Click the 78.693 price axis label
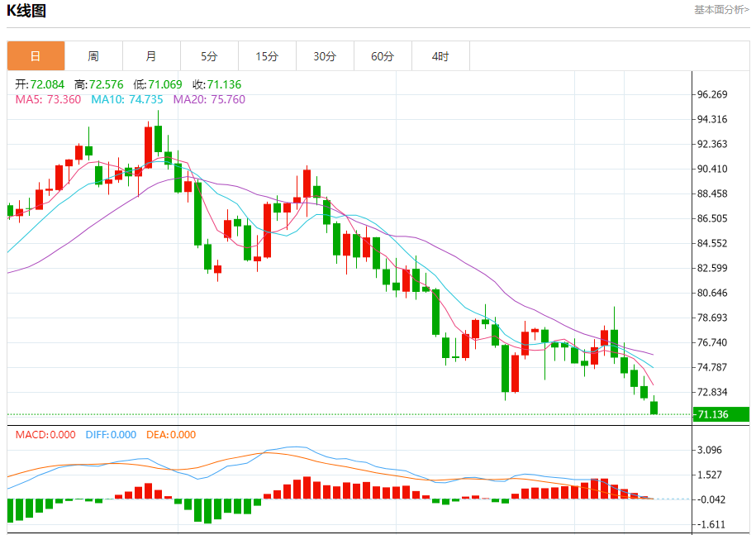 712,318
